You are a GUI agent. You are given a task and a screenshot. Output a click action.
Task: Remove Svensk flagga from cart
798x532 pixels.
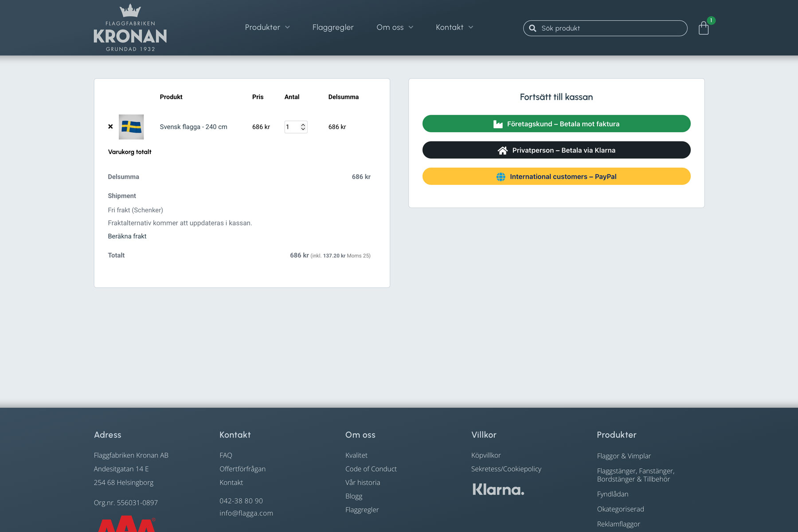[110, 127]
